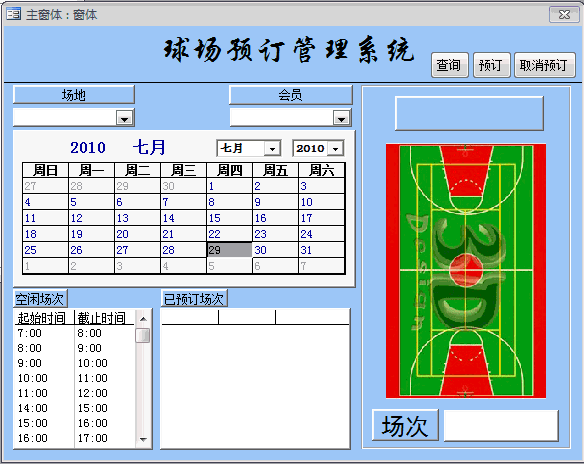Select the 7:00 to 8:00 free slot

[74, 333]
